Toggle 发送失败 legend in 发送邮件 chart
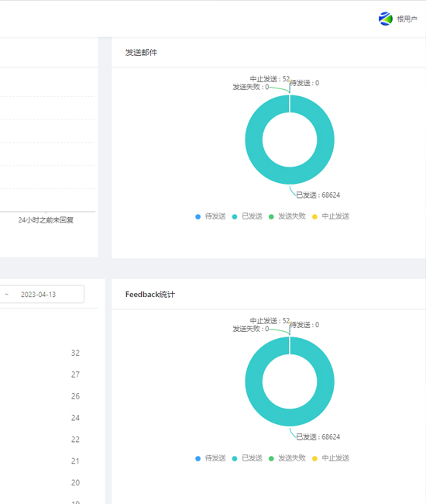 287,216
